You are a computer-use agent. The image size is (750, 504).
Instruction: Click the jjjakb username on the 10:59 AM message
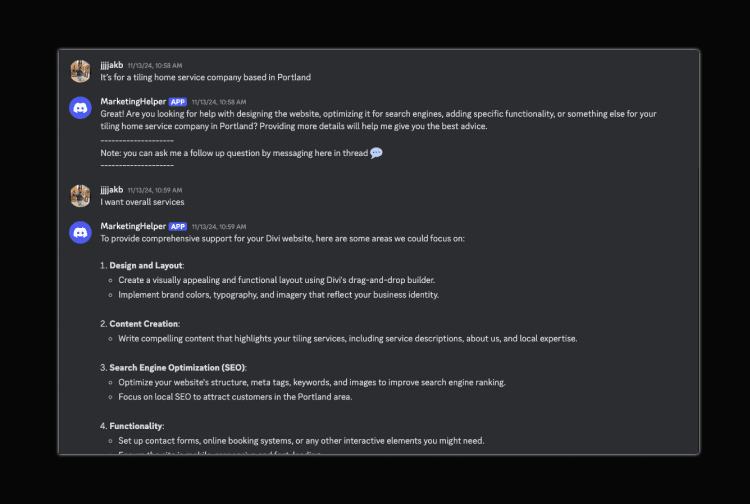tap(112, 190)
